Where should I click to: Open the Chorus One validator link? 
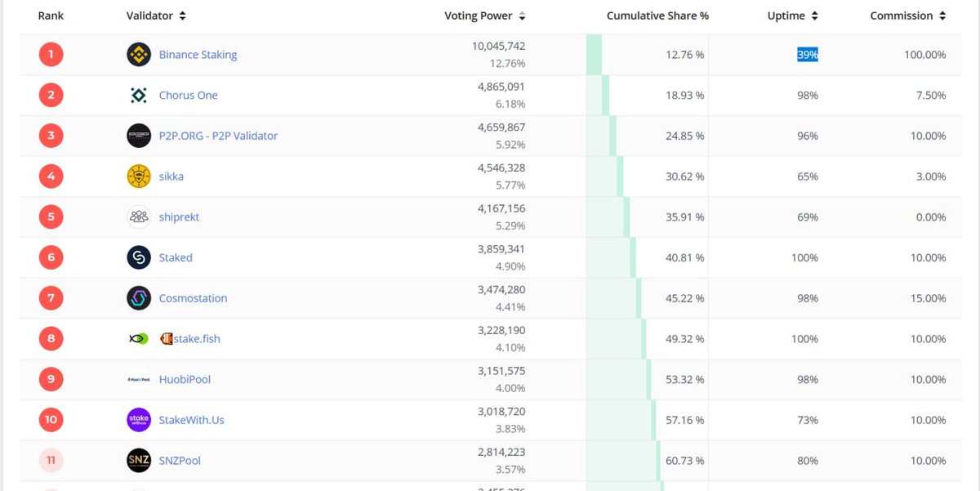coord(189,96)
